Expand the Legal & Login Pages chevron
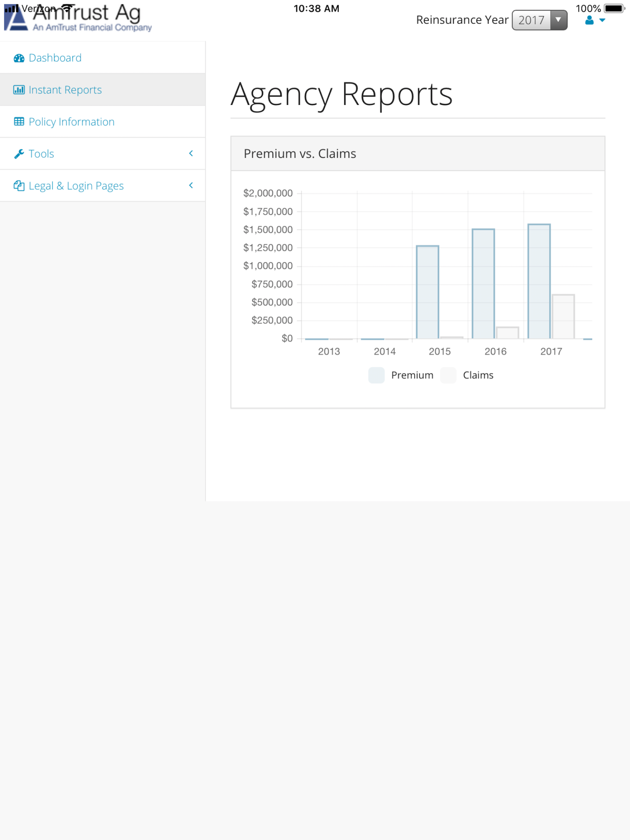This screenshot has width=630, height=840. 191,185
